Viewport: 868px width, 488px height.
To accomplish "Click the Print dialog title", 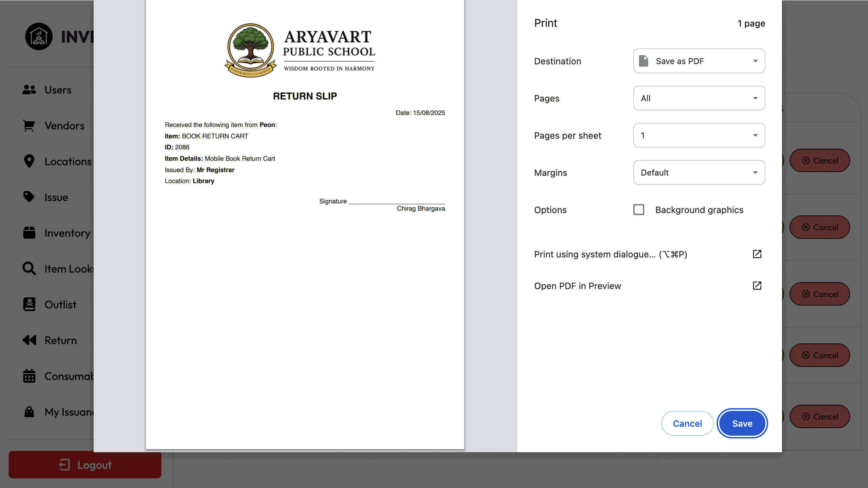I will point(546,23).
